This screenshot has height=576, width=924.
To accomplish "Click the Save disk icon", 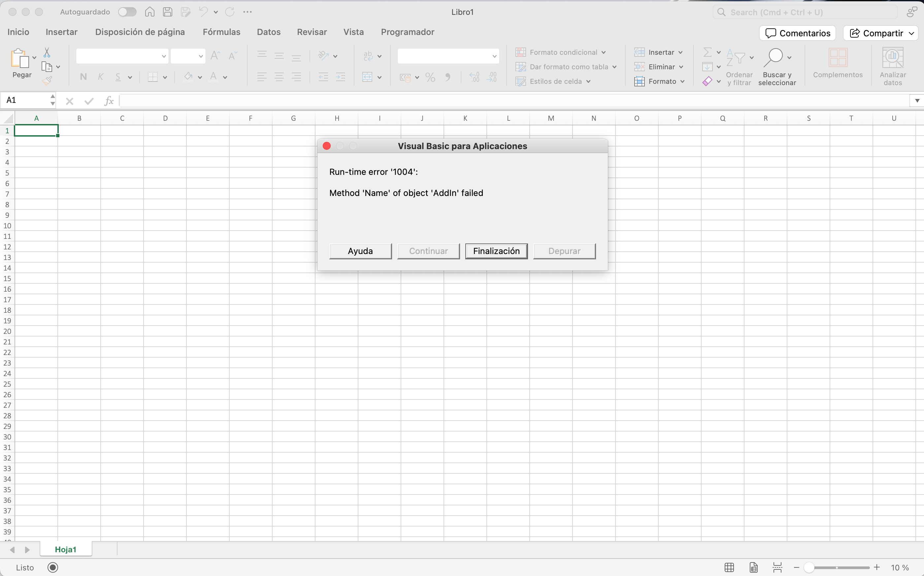I will tap(167, 12).
